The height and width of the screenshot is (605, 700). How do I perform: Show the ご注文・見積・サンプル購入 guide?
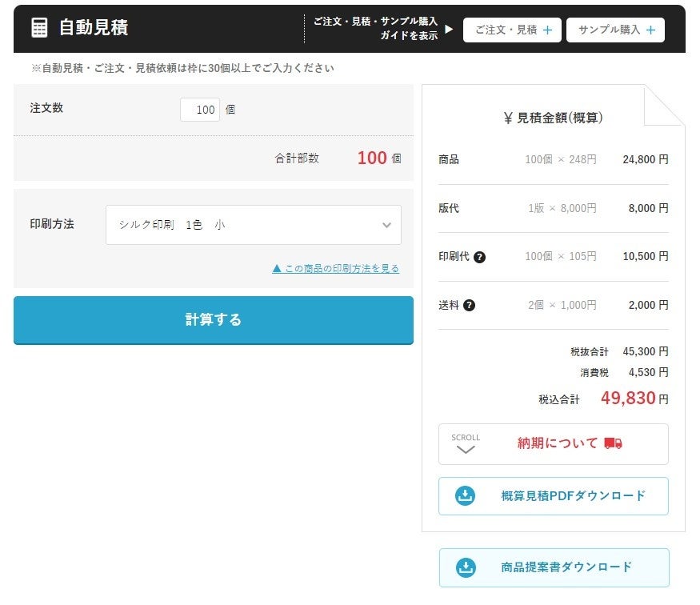click(x=383, y=28)
